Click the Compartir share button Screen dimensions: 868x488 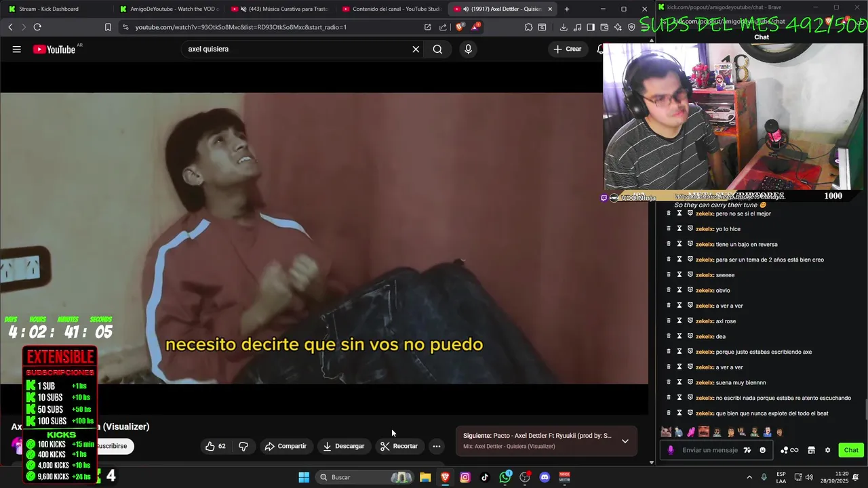point(285,446)
